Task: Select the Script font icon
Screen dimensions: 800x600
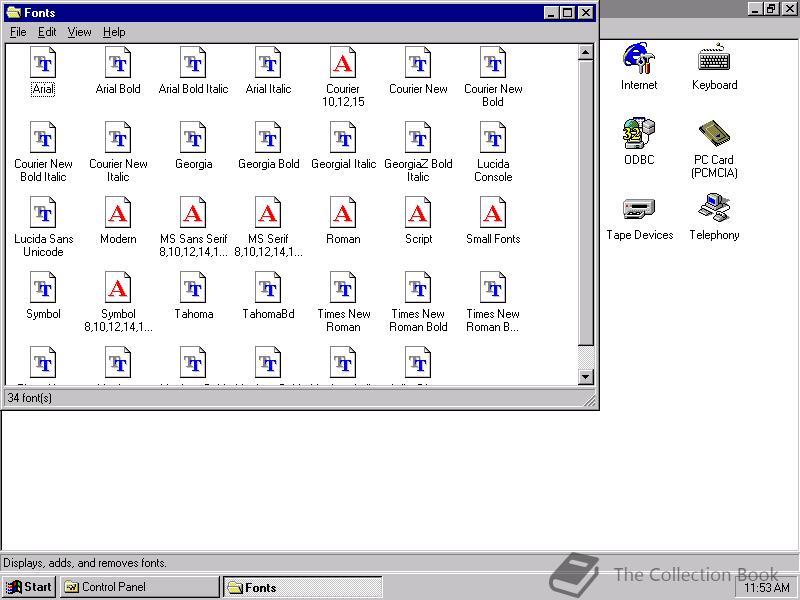Action: (x=418, y=213)
